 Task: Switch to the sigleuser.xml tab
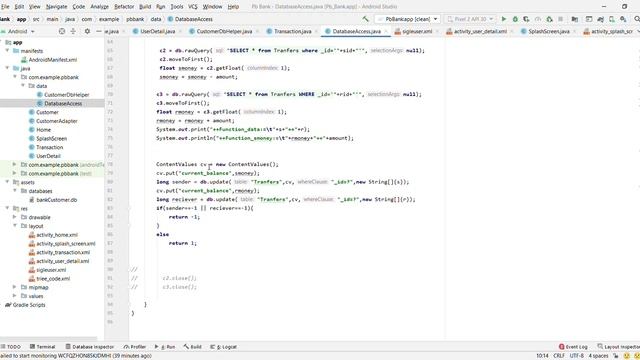click(417, 31)
